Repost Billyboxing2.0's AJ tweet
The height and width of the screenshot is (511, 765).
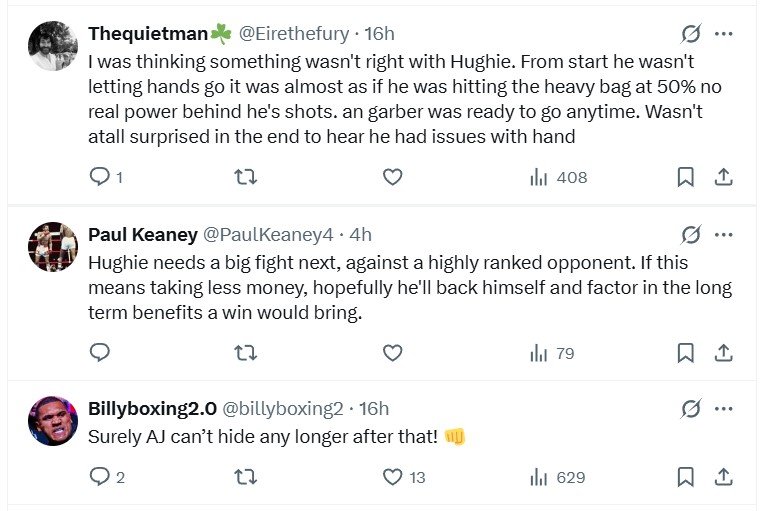click(245, 477)
